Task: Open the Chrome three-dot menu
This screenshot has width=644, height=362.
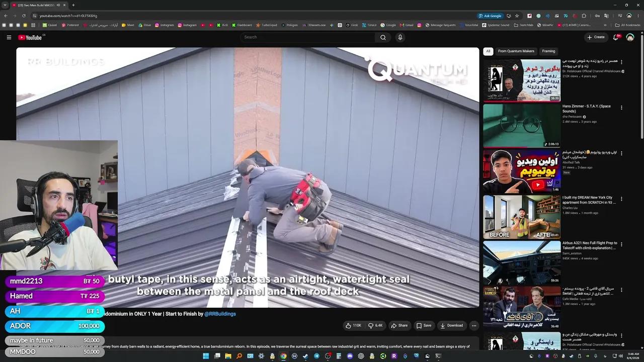Action: (x=638, y=16)
